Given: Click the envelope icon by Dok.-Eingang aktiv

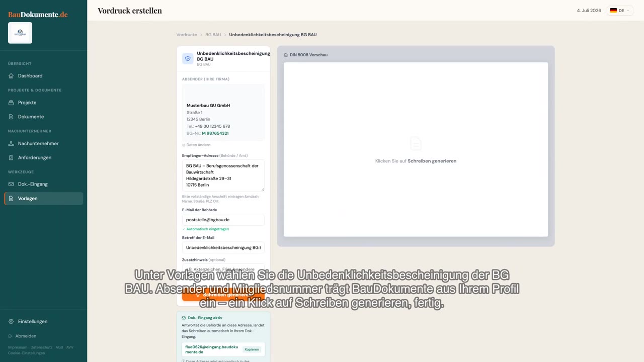Looking at the screenshot, I should pos(184,318).
